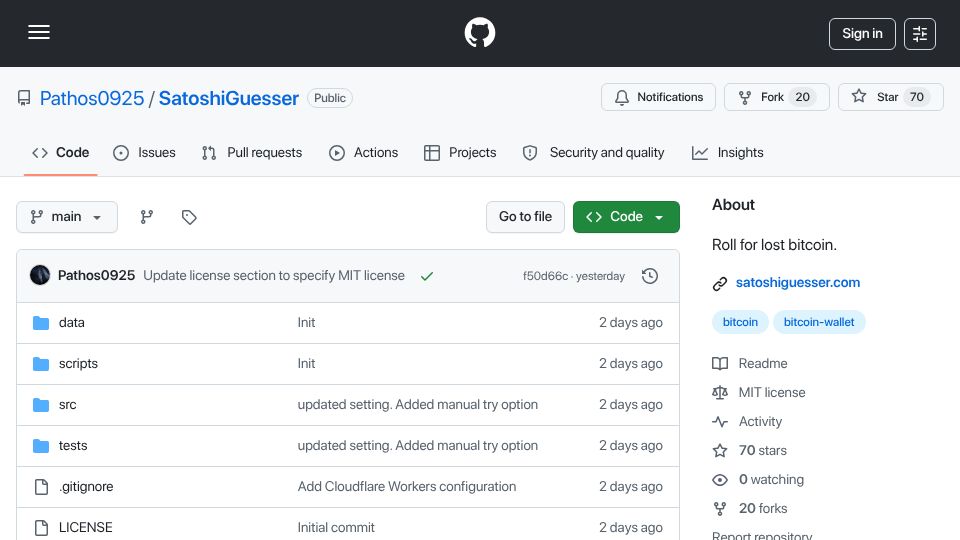The height and width of the screenshot is (540, 960).
Task: Open the src folder
Action: pos(67,405)
